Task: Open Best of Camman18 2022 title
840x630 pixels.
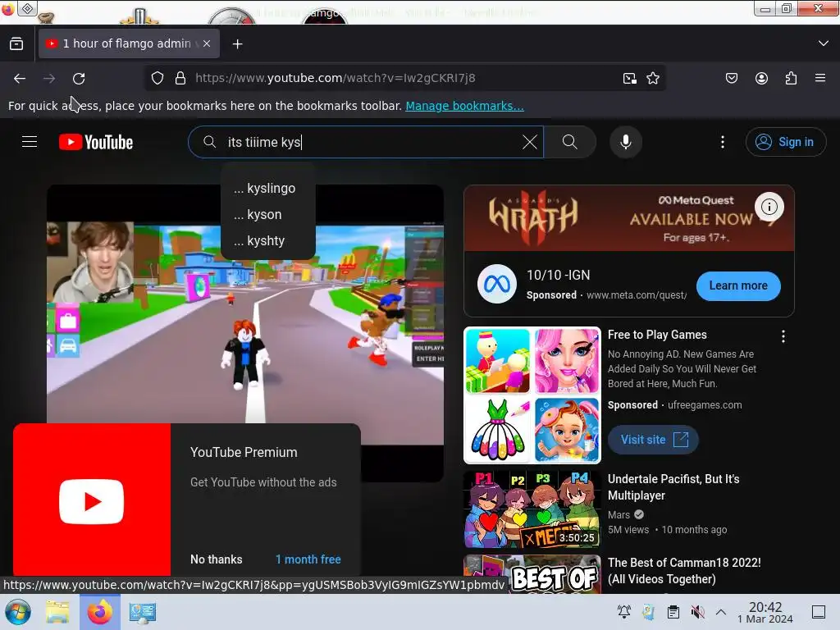Action: 684,571
